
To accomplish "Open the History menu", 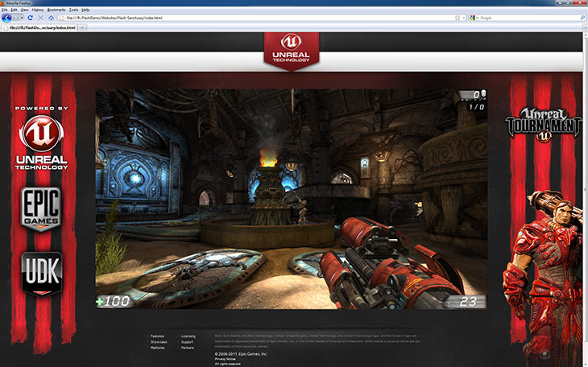I will [x=38, y=10].
